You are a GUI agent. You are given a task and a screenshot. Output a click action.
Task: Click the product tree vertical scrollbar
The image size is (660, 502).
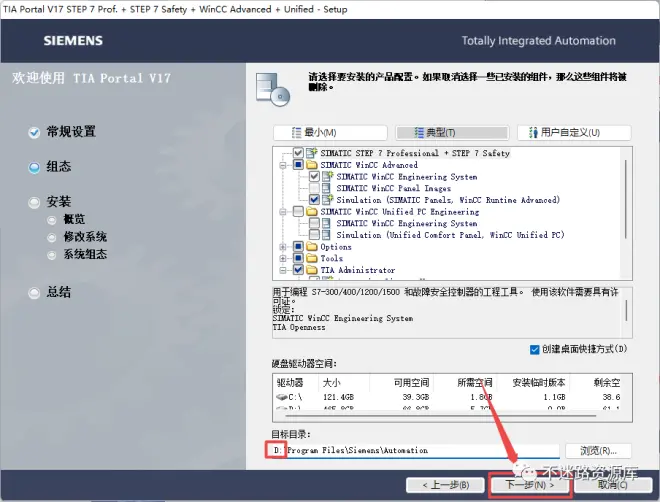626,199
